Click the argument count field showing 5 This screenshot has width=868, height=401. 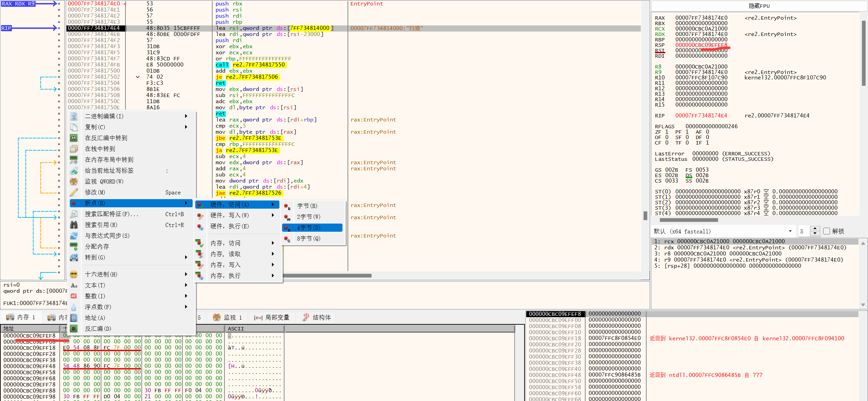click(x=804, y=231)
